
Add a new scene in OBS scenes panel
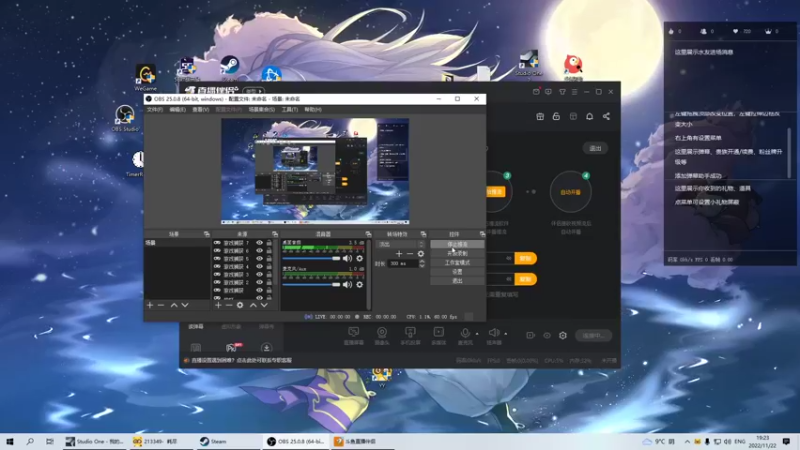click(x=150, y=305)
